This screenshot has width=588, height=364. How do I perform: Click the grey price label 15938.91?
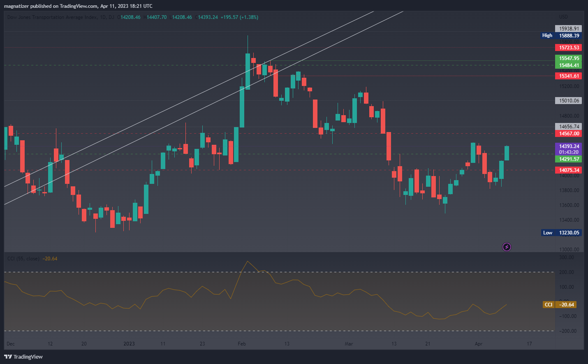tap(569, 29)
